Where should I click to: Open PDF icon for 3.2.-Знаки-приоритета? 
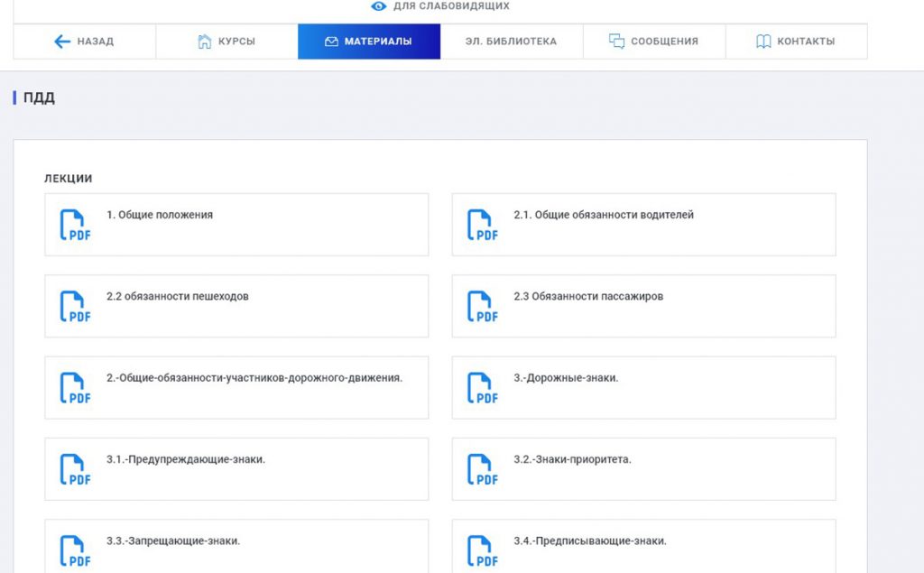pos(482,469)
